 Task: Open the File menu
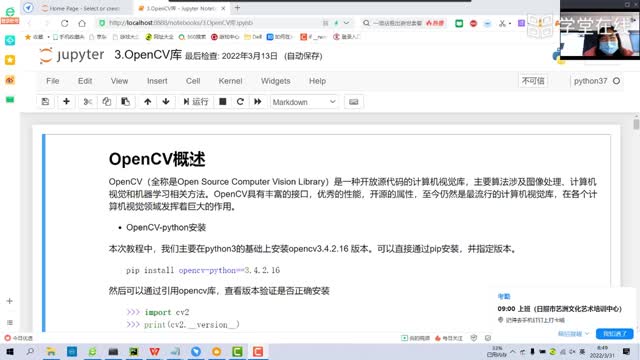click(53, 81)
